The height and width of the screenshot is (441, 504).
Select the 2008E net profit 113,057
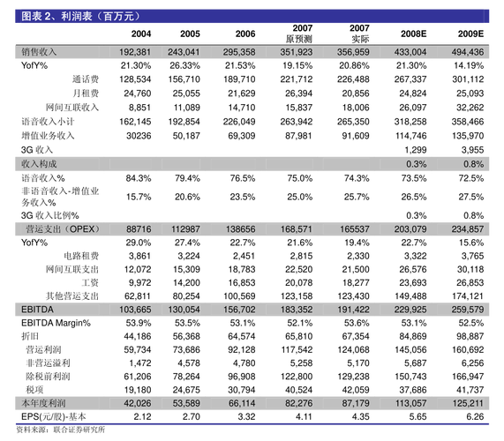tap(410, 403)
